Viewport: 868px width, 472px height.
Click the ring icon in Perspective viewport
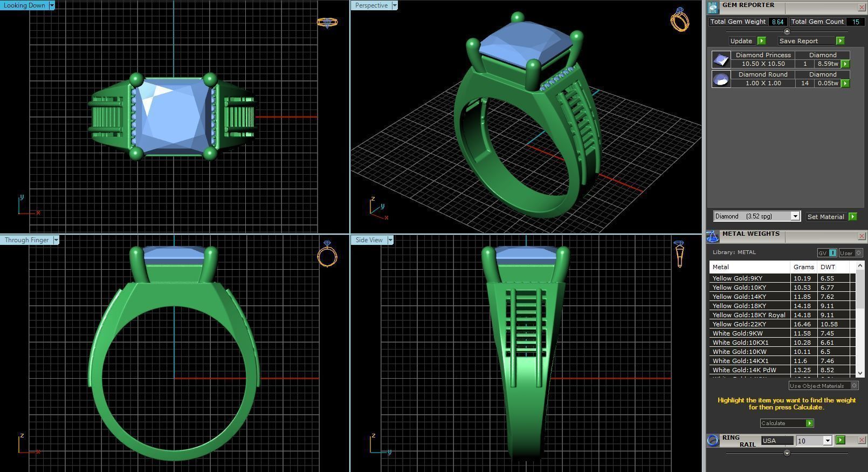[679, 20]
